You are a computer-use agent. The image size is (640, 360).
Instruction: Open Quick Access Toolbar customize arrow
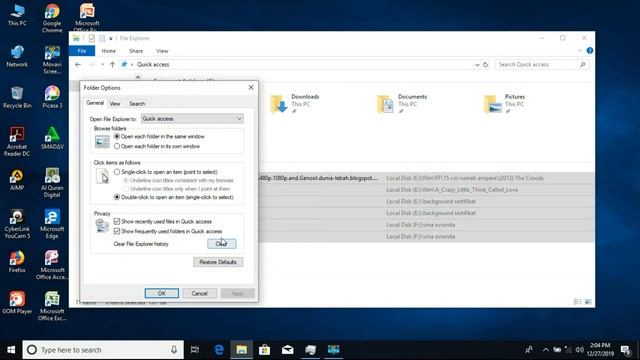point(111,38)
